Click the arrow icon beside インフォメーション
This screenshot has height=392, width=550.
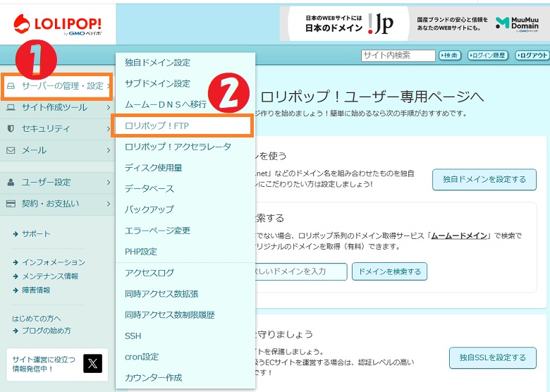pos(16,262)
